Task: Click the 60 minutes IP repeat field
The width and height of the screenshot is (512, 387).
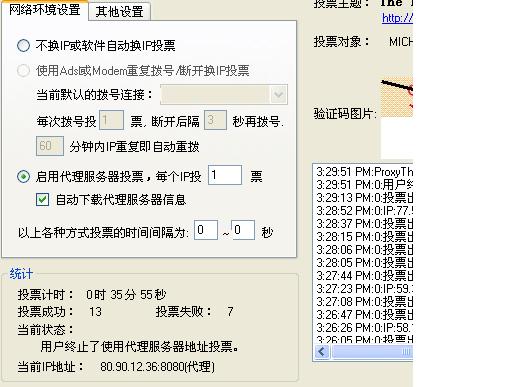Action: (x=50, y=146)
